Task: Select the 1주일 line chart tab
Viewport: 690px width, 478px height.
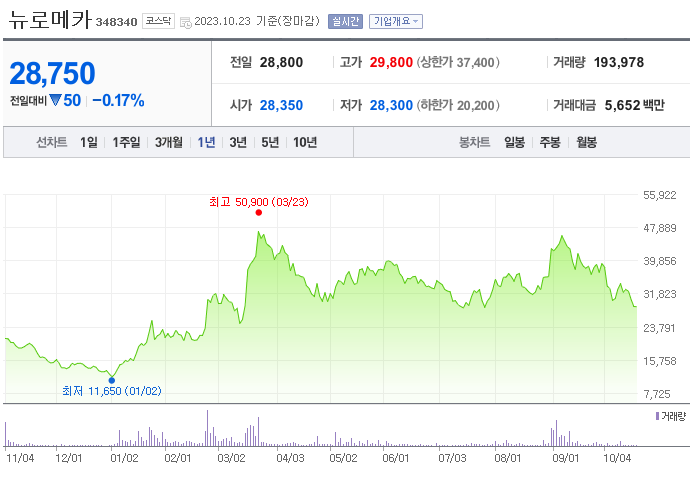Action: (x=126, y=142)
